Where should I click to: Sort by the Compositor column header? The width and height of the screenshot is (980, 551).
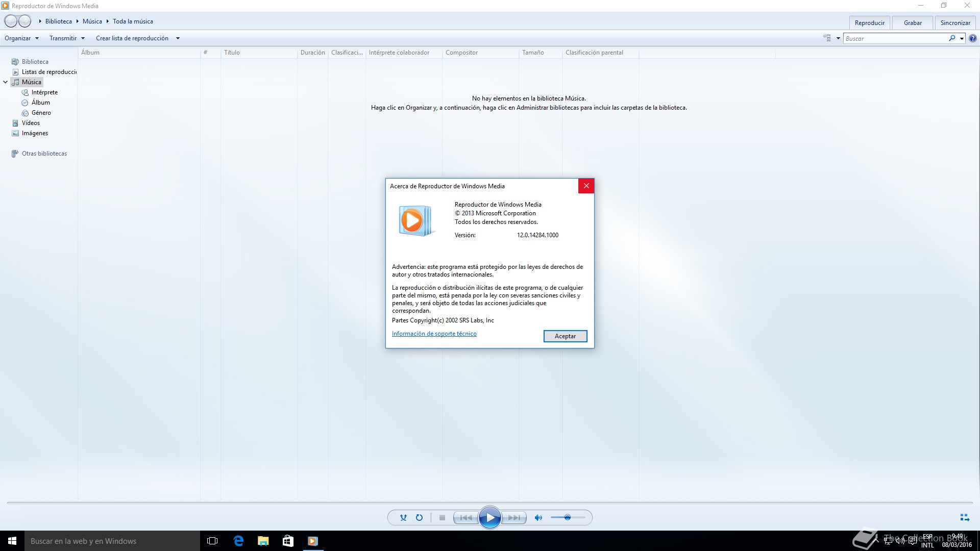(480, 53)
